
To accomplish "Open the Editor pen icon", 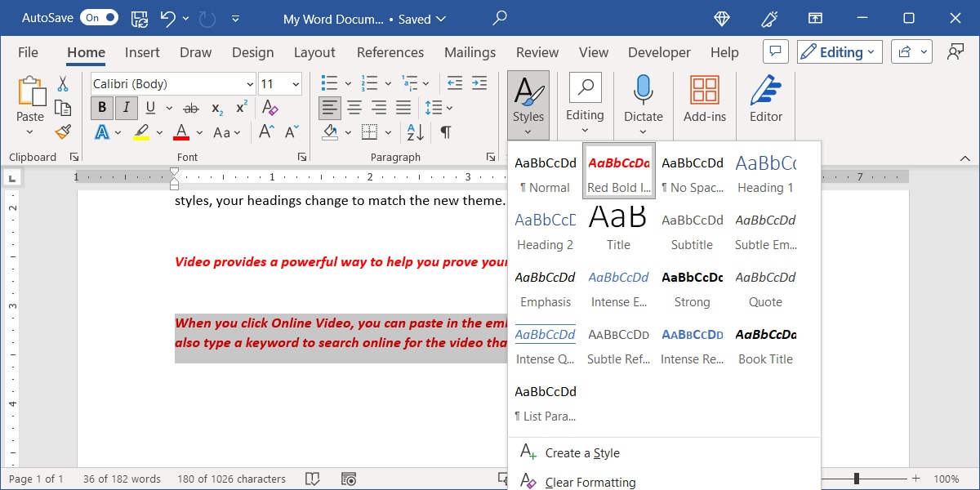I will [x=765, y=90].
